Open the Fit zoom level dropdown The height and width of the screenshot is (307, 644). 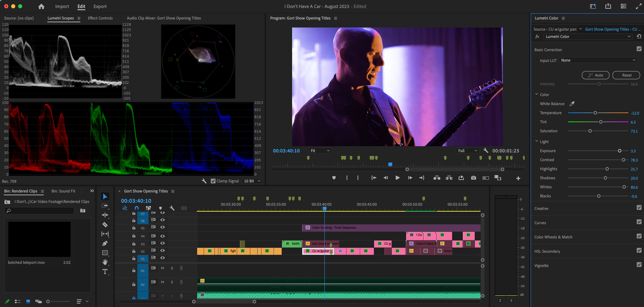(320, 151)
